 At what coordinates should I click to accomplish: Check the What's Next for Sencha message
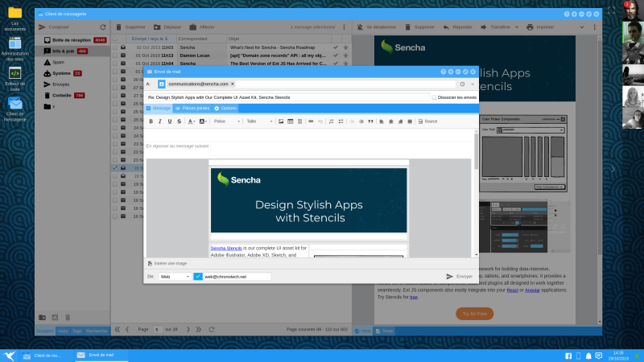(115, 47)
